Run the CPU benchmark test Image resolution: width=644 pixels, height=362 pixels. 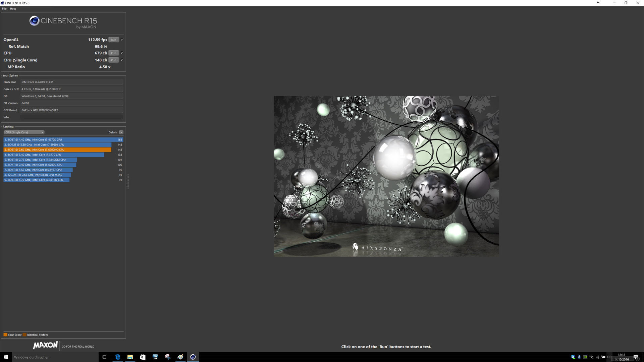coord(113,53)
